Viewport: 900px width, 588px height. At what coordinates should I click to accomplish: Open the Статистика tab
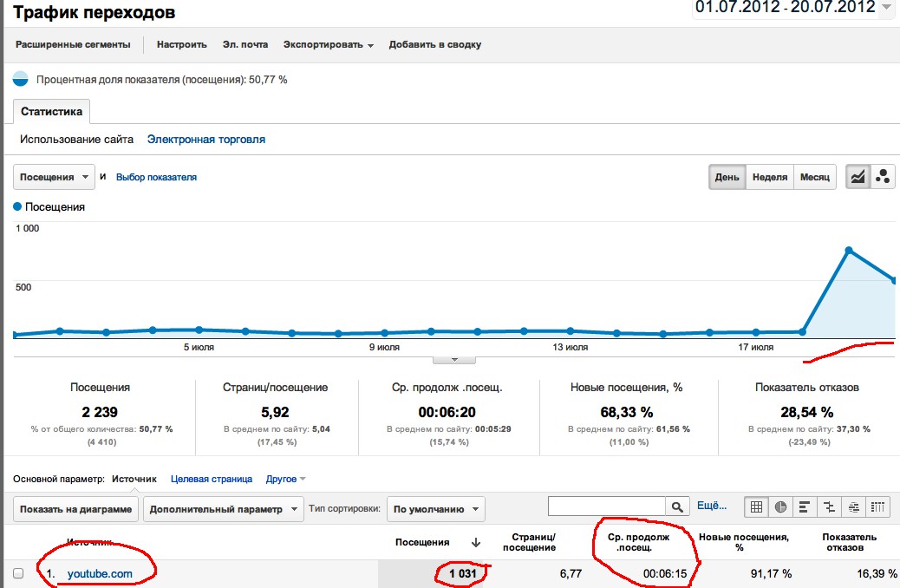point(52,111)
